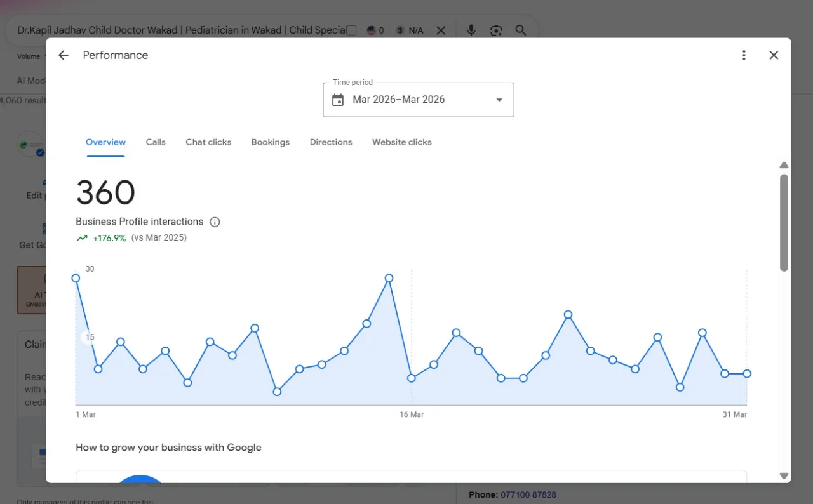Click the scrollbar up arrow in the dialog
813x504 pixels.
pos(784,165)
